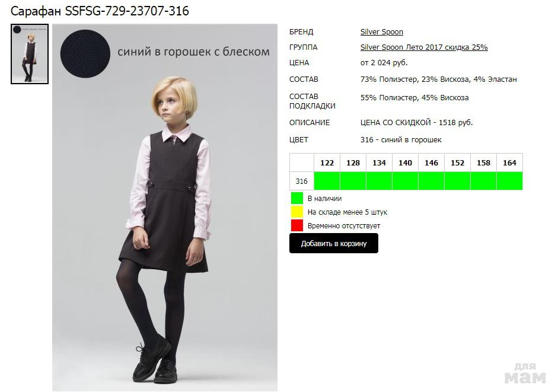Select green availability cell for size 158
The width and height of the screenshot is (555, 392).
point(483,181)
